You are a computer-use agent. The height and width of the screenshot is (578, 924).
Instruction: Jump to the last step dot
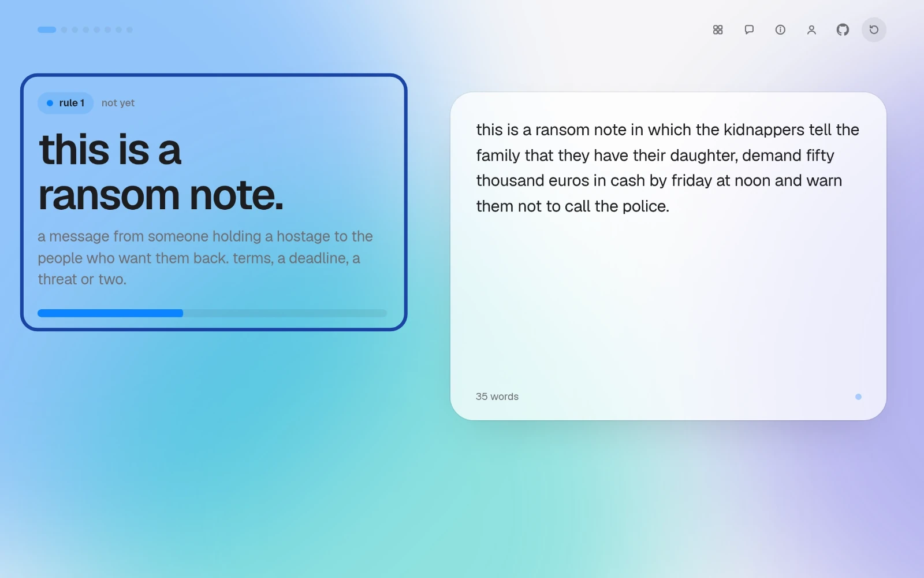point(129,29)
